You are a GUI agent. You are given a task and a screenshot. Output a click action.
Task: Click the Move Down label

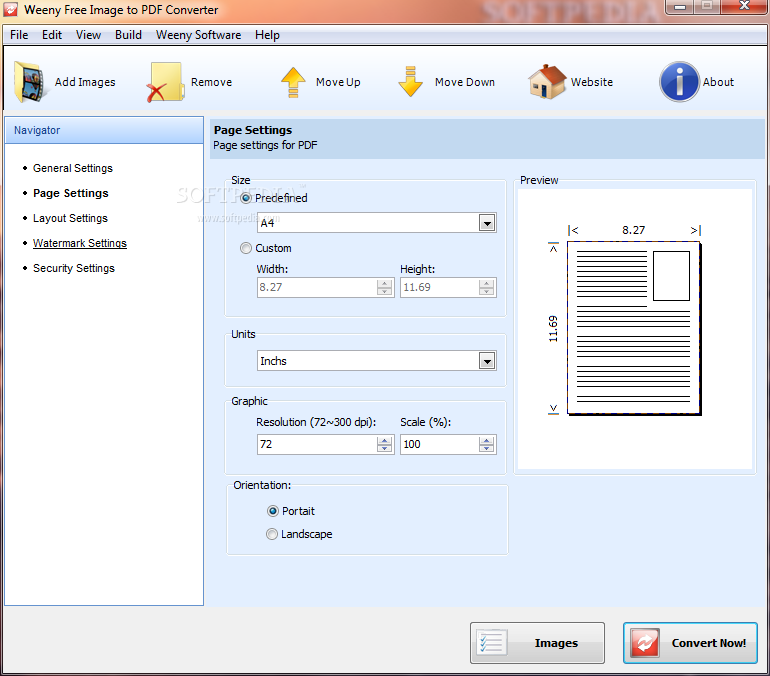[465, 82]
